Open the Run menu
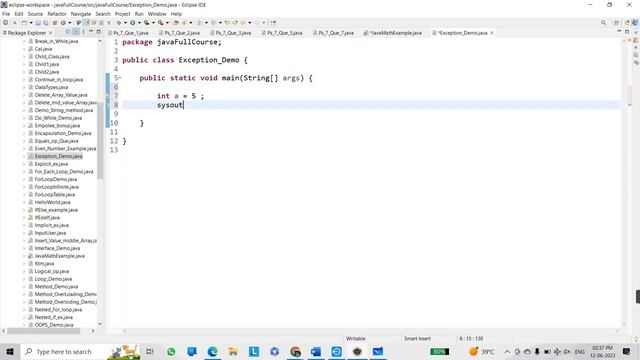 coord(139,14)
